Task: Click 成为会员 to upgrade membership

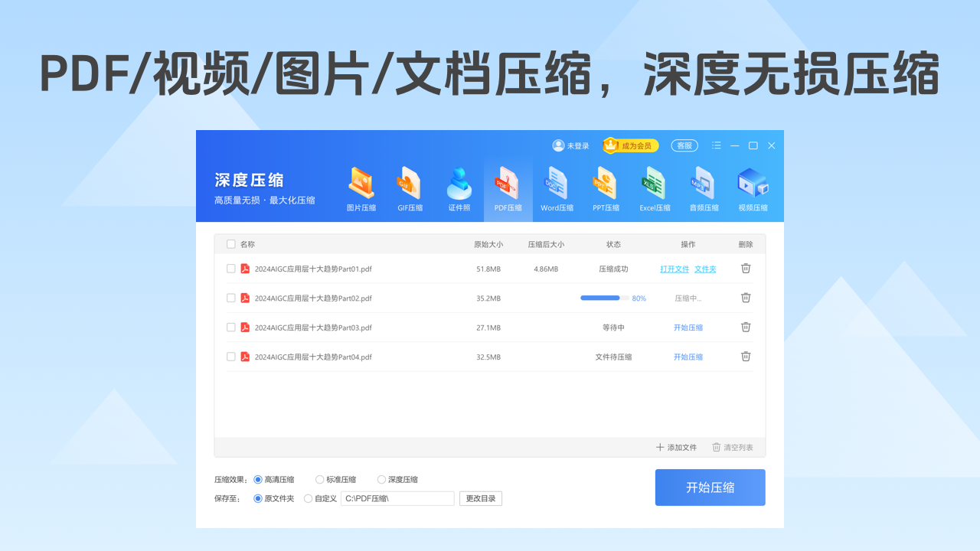Action: [629, 145]
